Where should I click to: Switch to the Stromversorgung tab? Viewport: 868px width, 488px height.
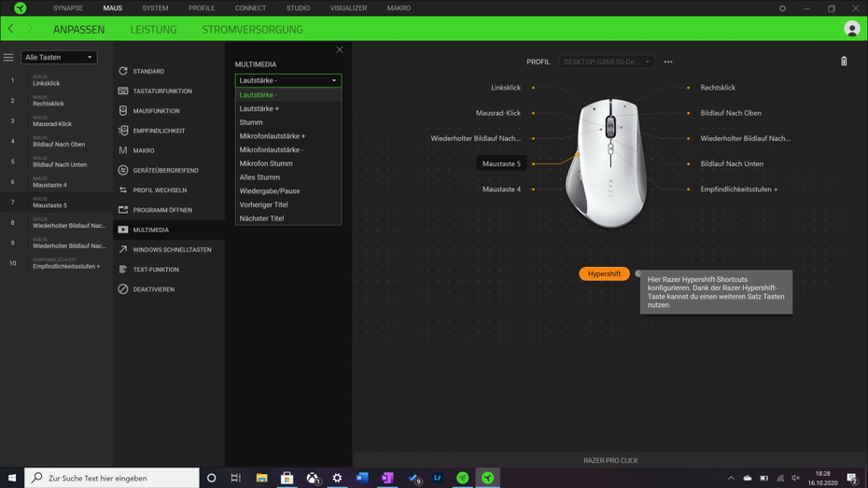[x=252, y=29]
